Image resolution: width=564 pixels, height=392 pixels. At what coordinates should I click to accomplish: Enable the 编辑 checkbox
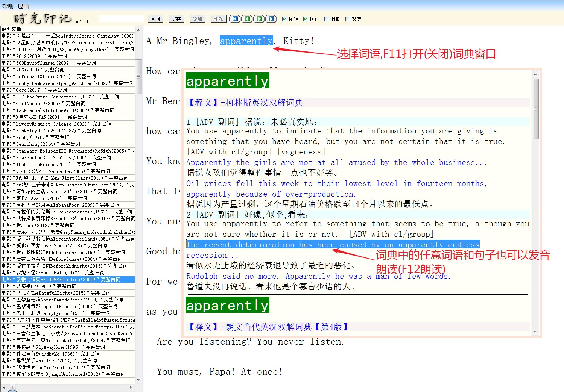(x=327, y=19)
